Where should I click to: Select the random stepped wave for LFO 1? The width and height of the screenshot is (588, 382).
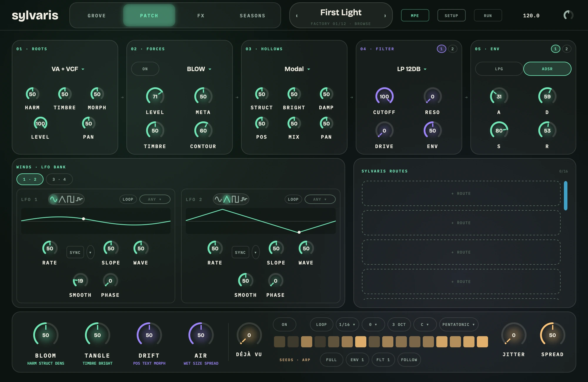pyautogui.click(x=79, y=199)
